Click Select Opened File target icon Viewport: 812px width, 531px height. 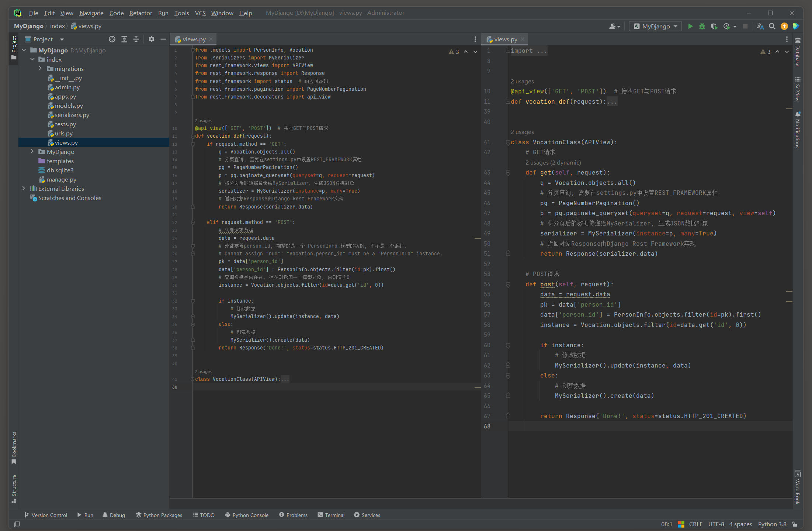click(112, 39)
